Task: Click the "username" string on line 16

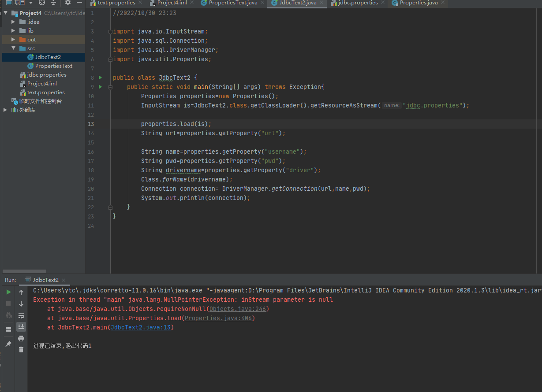Action: click(x=282, y=152)
